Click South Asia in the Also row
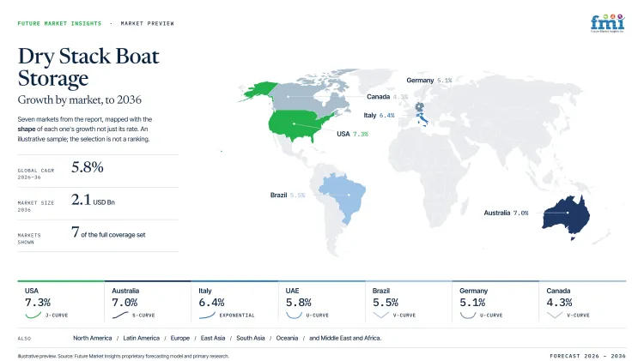 (x=251, y=338)
